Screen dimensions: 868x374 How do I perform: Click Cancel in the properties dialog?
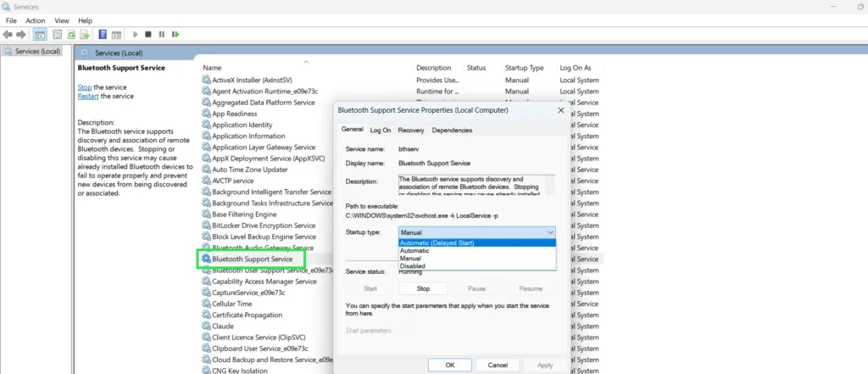pyautogui.click(x=498, y=366)
